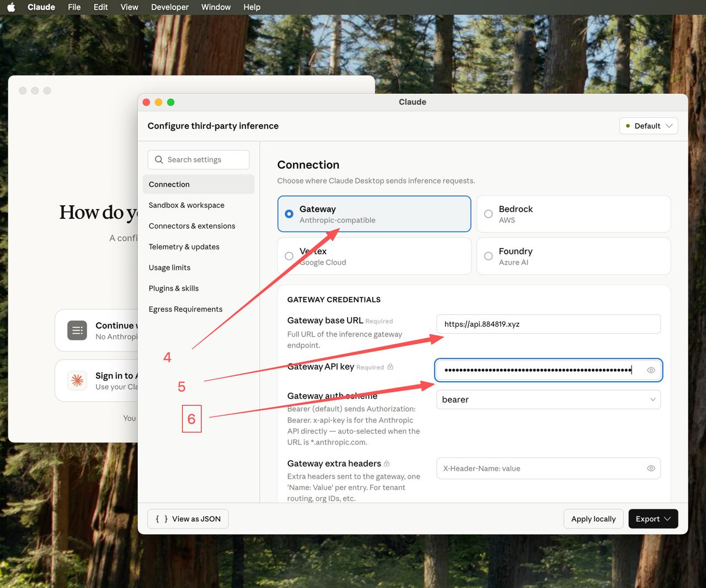Click the Claude starburst icon in Sign in card

click(77, 381)
